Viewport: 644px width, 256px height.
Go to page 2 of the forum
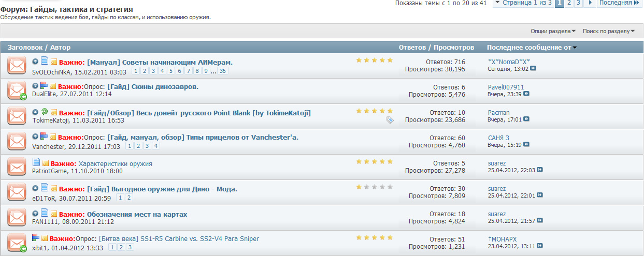click(x=569, y=3)
